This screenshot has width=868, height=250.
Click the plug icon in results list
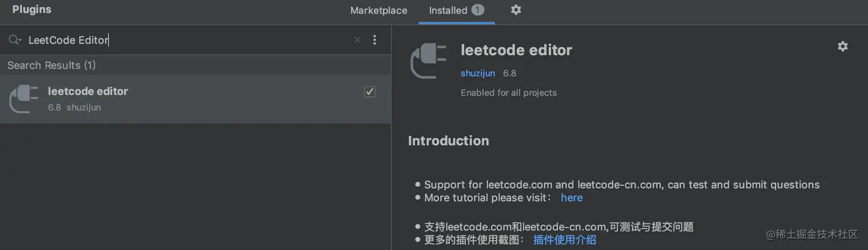tap(24, 99)
